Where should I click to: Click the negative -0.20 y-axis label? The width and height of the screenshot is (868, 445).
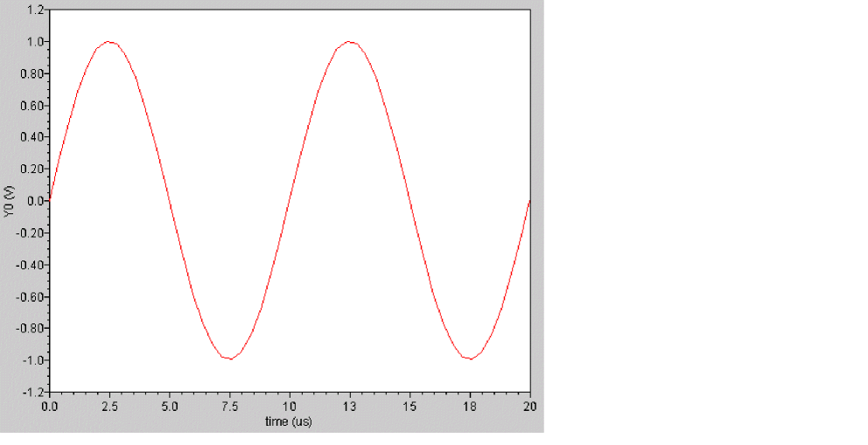pyautogui.click(x=30, y=233)
